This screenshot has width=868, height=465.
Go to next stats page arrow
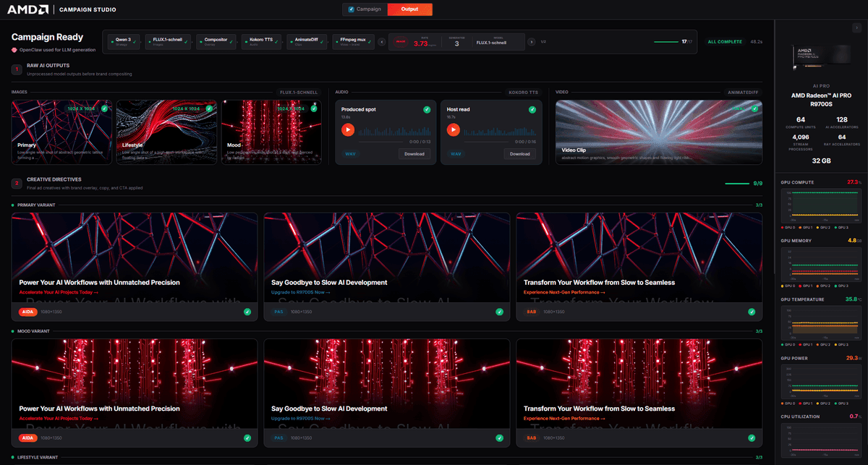click(532, 42)
